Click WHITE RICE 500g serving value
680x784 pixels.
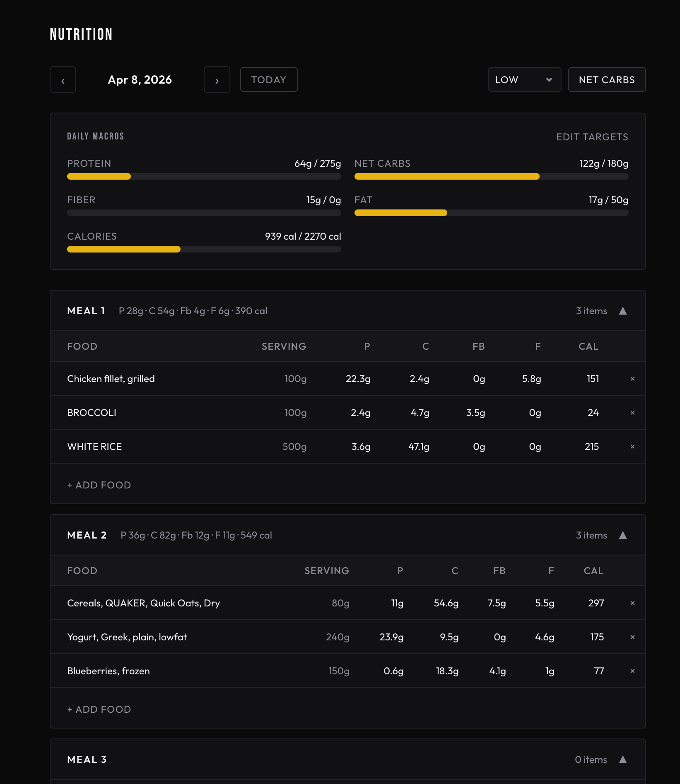coord(294,447)
